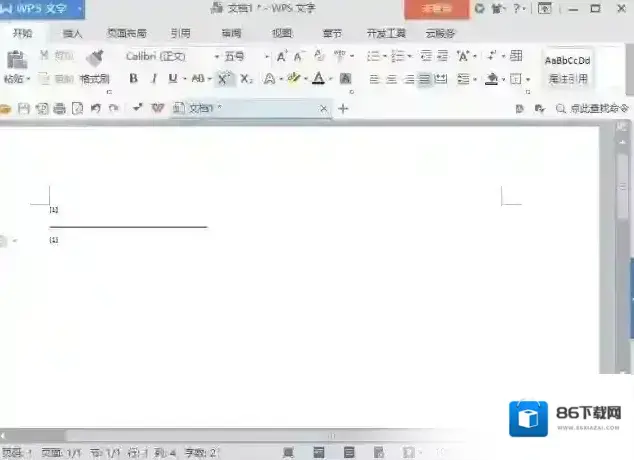Screen dimensions: 634x460
Task: Expand the line spacing dropdown arrow
Action: (x=475, y=79)
